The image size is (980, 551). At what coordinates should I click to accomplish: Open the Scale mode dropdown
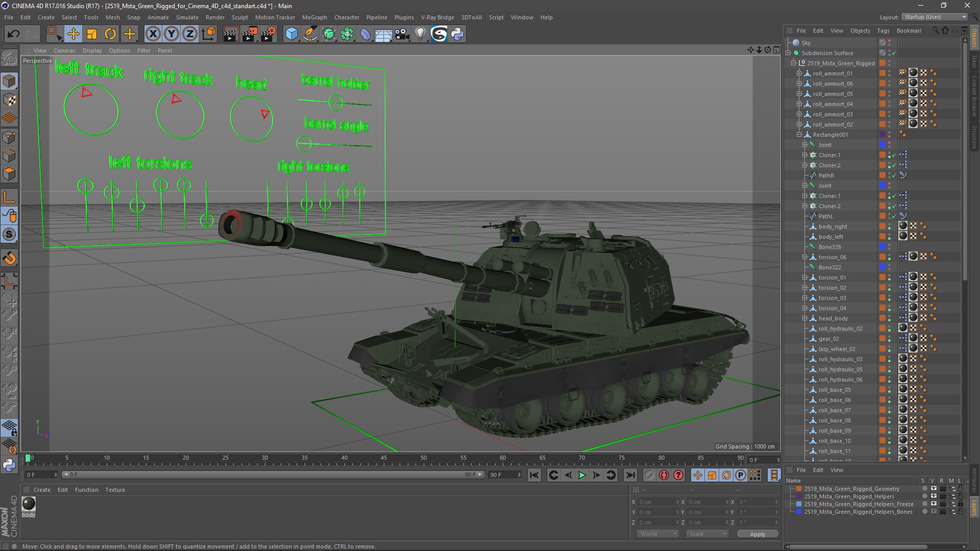pos(707,534)
